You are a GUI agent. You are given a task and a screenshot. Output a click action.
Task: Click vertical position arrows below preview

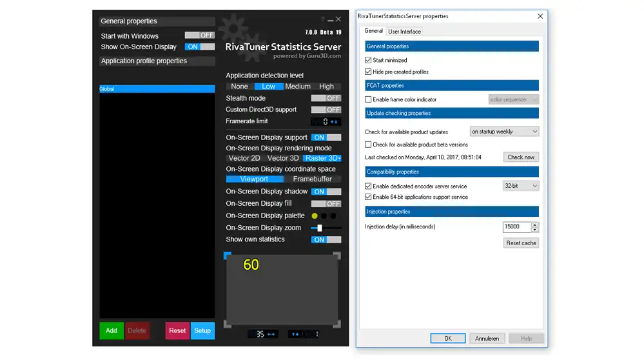pos(295,334)
